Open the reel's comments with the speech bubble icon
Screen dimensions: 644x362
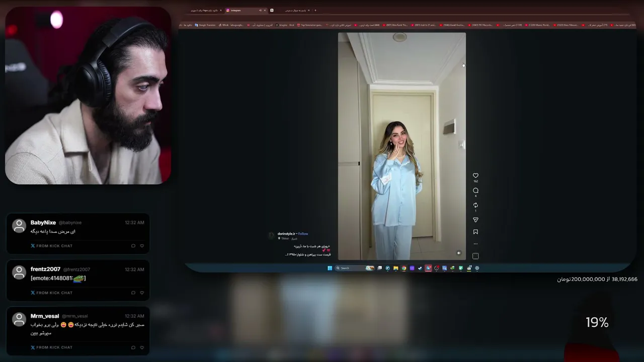[475, 191]
